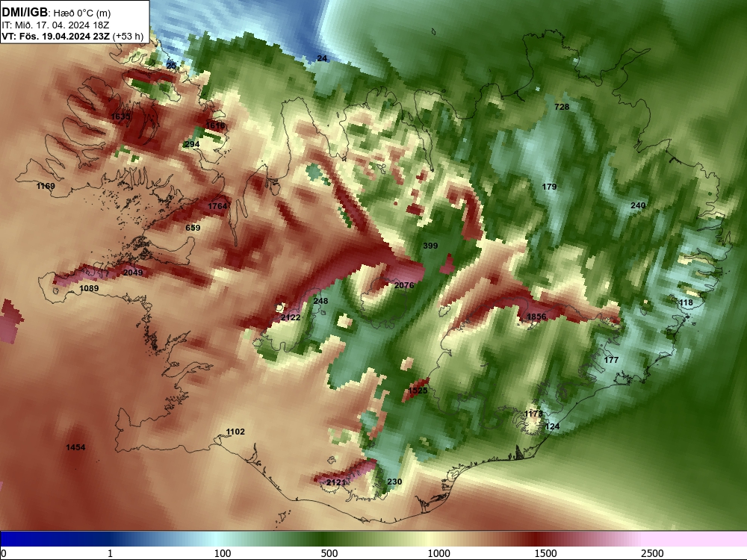Click the map value 240
The height and width of the screenshot is (560, 747).
click(638, 205)
